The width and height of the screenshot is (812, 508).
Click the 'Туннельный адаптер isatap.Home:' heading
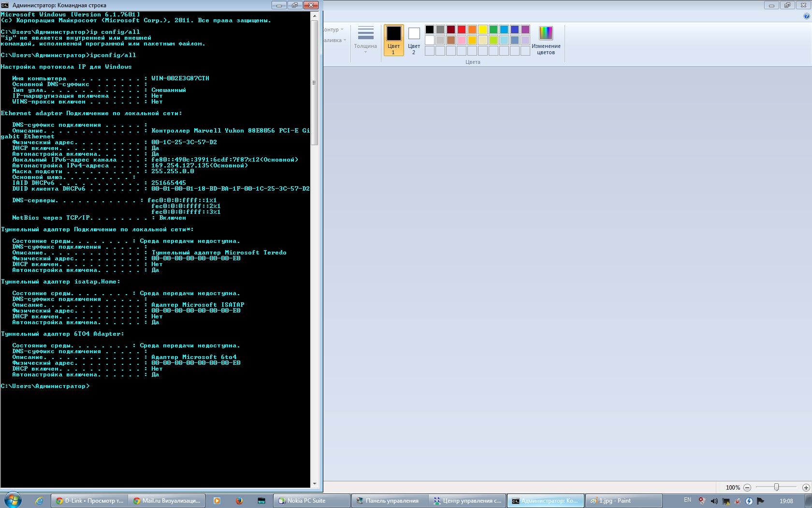[x=60, y=282]
